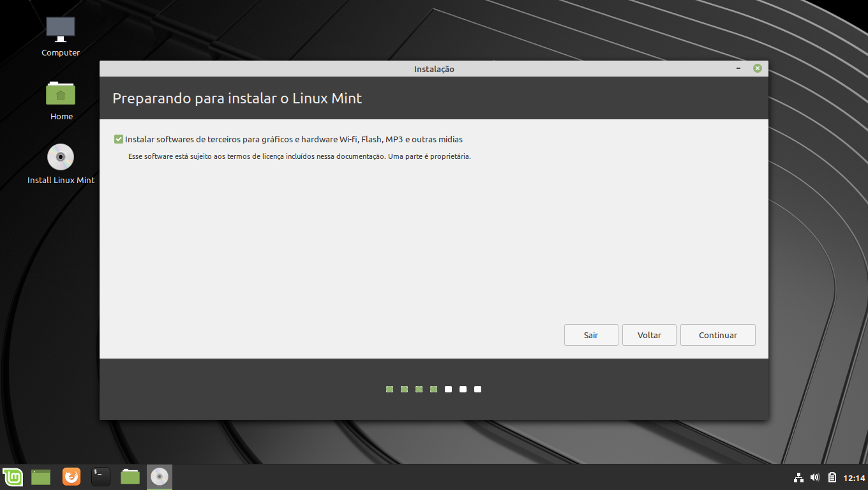Click the sound volume tray icon
Screen dimensions: 868x490
[815, 477]
